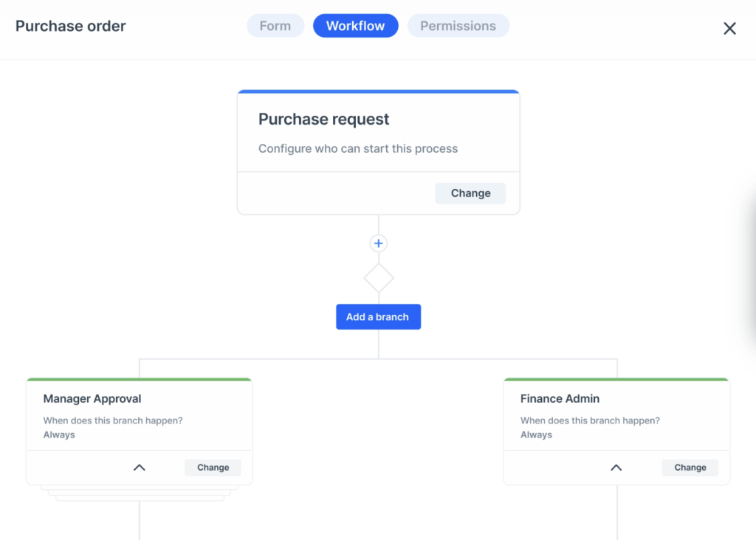The image size is (756, 540).
Task: Select the diamond decision node
Action: (378, 277)
